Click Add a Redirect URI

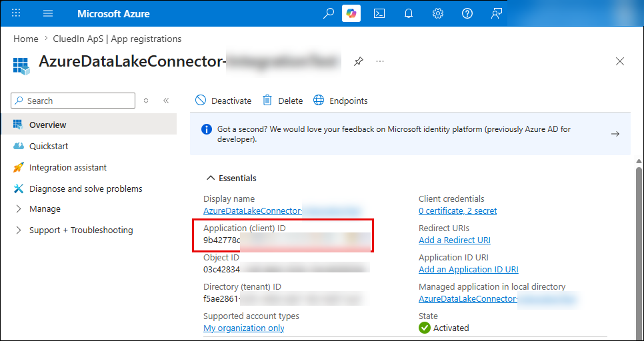(x=454, y=240)
